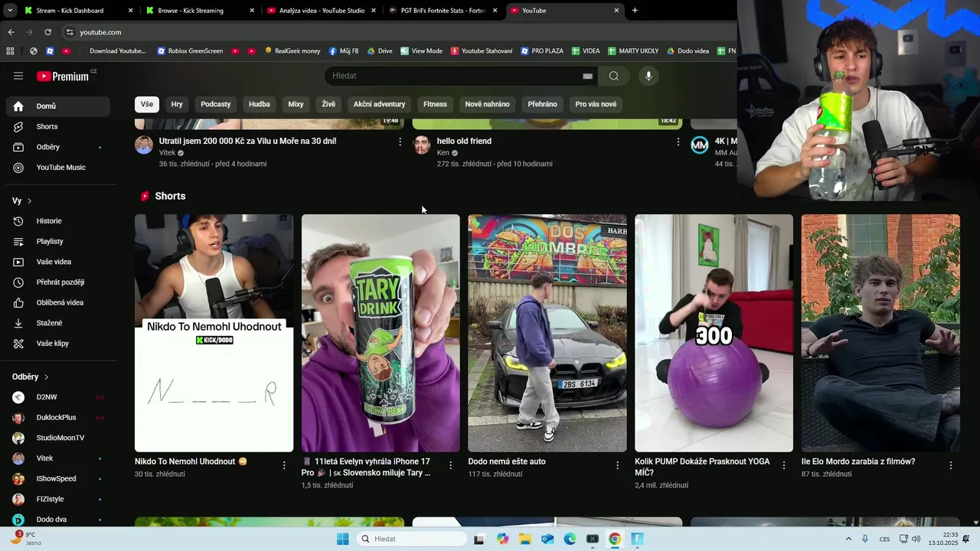Screen dimensions: 980x551
Task: Open the YouTube hamburger guide menu
Action: point(18,76)
